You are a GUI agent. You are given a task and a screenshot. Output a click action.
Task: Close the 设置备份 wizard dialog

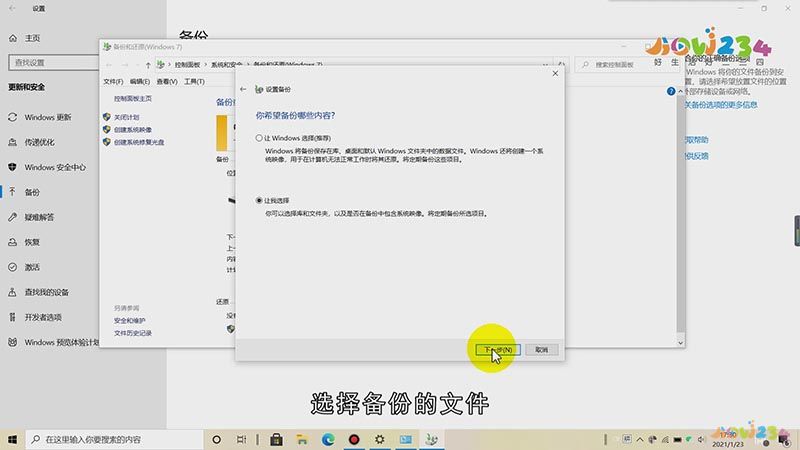point(555,73)
